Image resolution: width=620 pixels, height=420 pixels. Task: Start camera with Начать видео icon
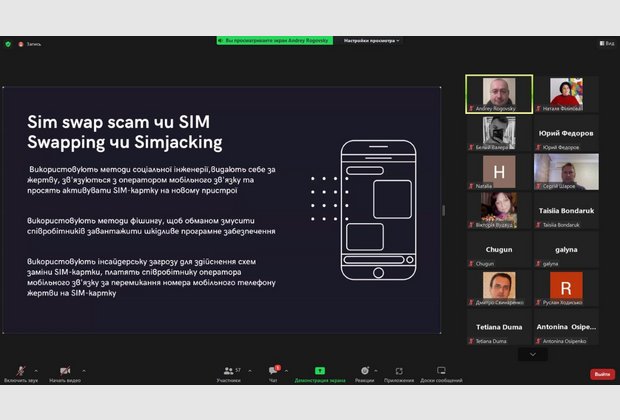coord(63,370)
